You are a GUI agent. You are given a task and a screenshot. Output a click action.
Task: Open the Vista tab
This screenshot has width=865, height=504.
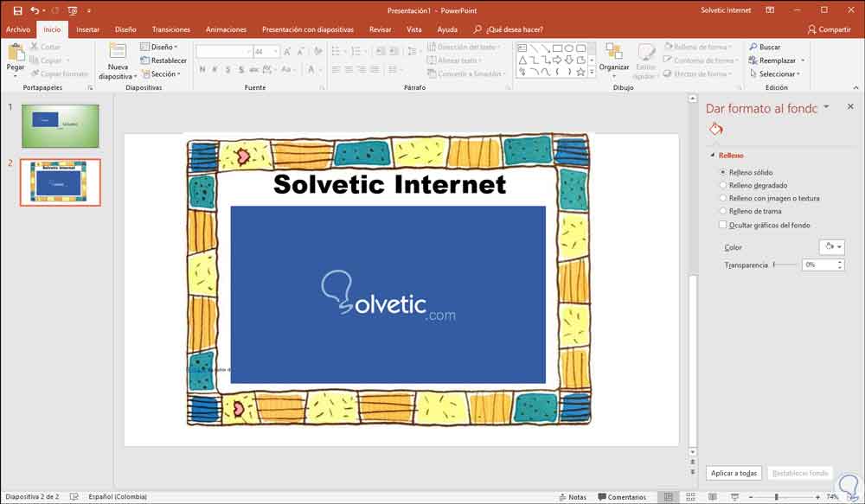413,29
